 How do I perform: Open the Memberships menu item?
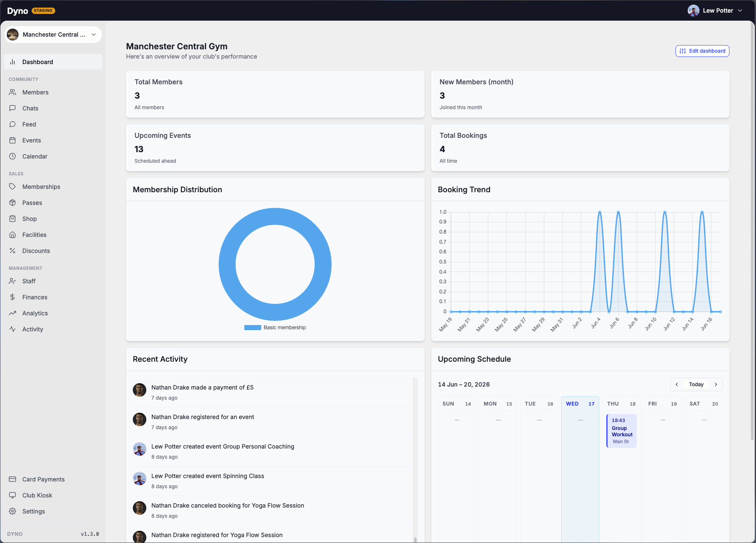coord(53,187)
